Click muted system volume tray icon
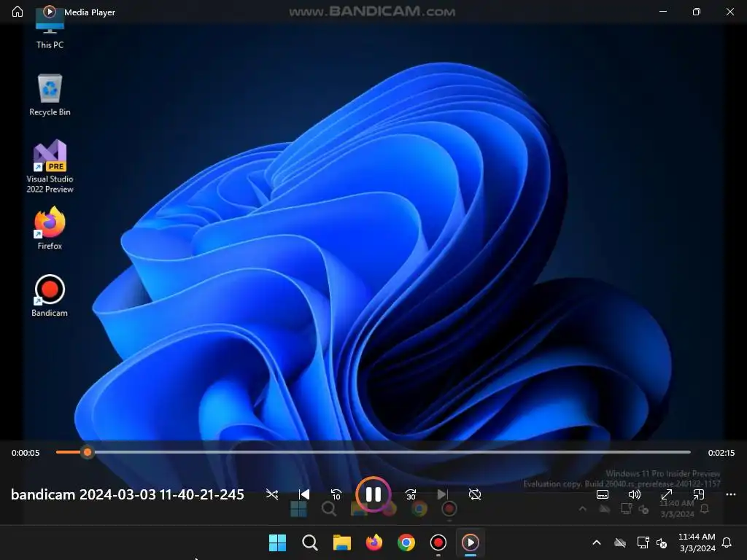 (662, 542)
